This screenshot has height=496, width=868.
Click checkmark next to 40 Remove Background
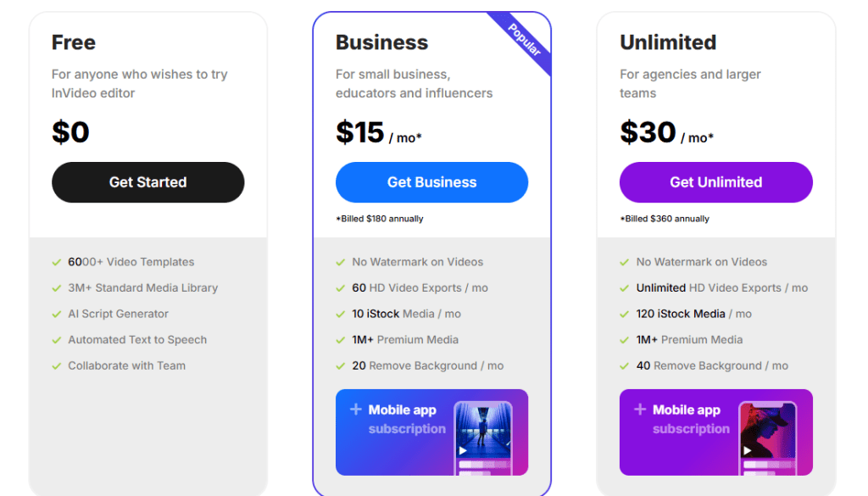coord(625,366)
